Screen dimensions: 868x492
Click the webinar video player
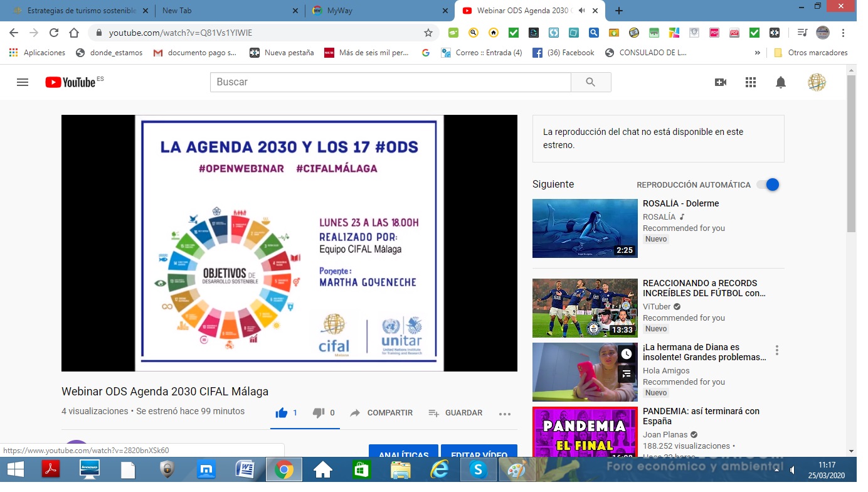click(289, 243)
